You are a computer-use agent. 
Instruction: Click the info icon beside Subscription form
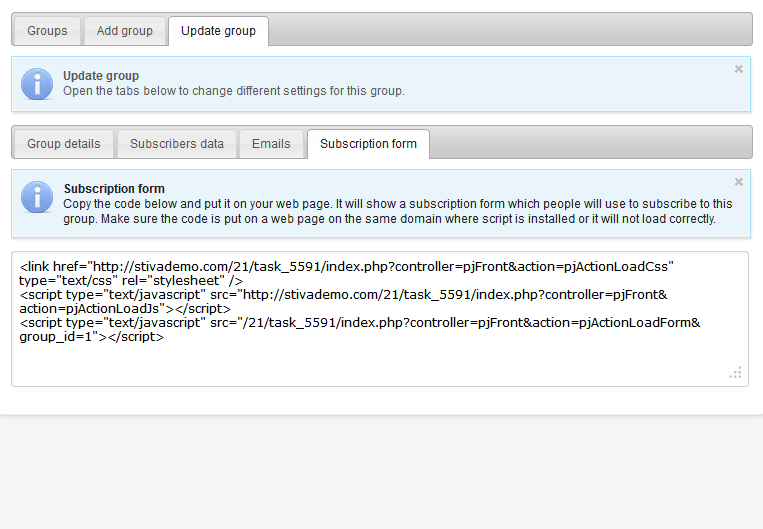(37, 197)
